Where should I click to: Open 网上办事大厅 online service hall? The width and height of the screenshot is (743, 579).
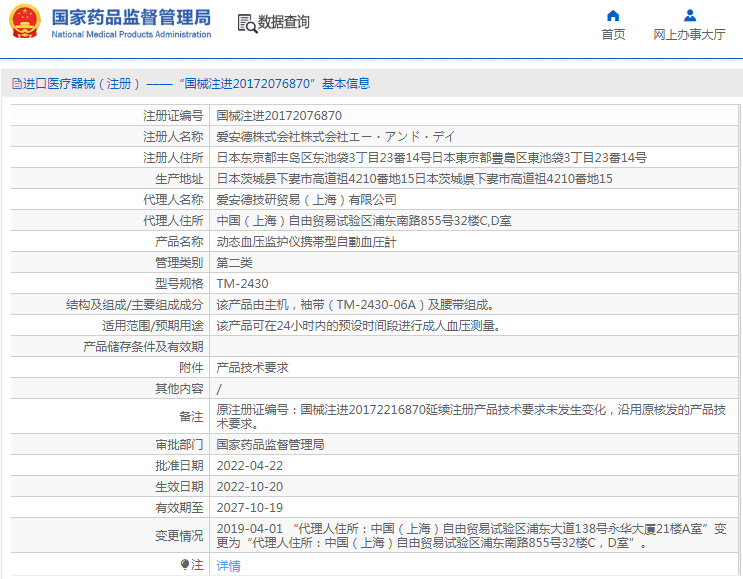(689, 34)
